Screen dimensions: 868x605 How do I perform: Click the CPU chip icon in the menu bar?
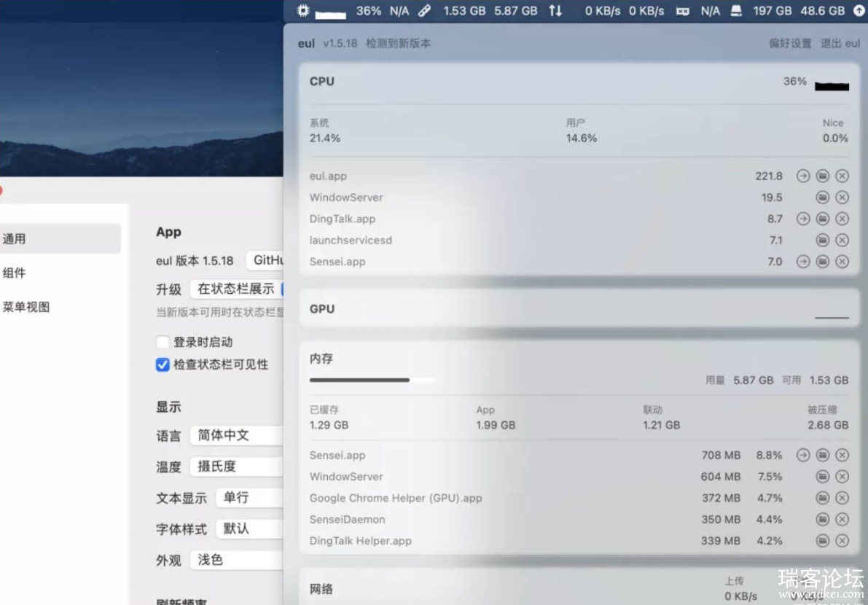click(x=303, y=11)
